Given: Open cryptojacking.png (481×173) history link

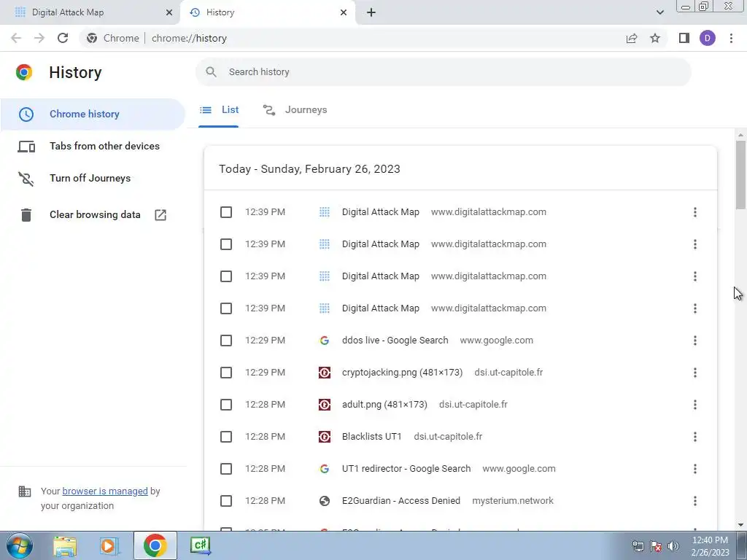Looking at the screenshot, I should click(402, 373).
